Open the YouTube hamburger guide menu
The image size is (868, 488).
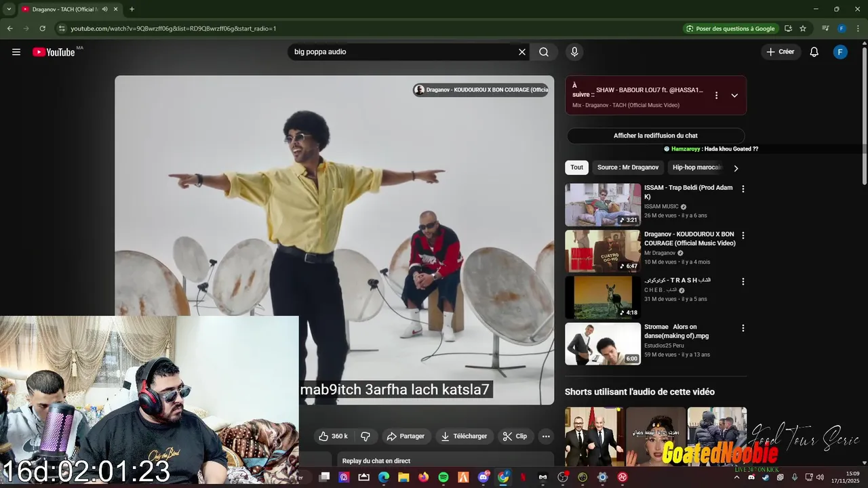click(16, 52)
